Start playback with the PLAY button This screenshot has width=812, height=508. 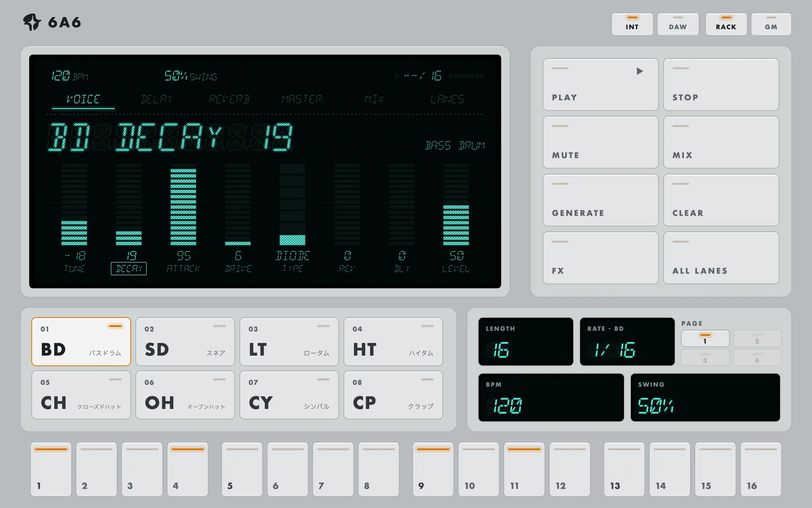(x=600, y=85)
